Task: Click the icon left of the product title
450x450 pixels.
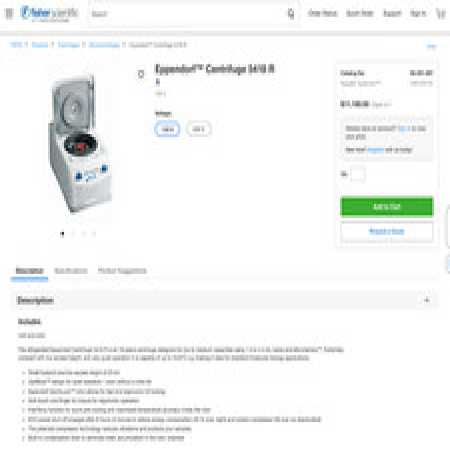Action: (x=141, y=74)
